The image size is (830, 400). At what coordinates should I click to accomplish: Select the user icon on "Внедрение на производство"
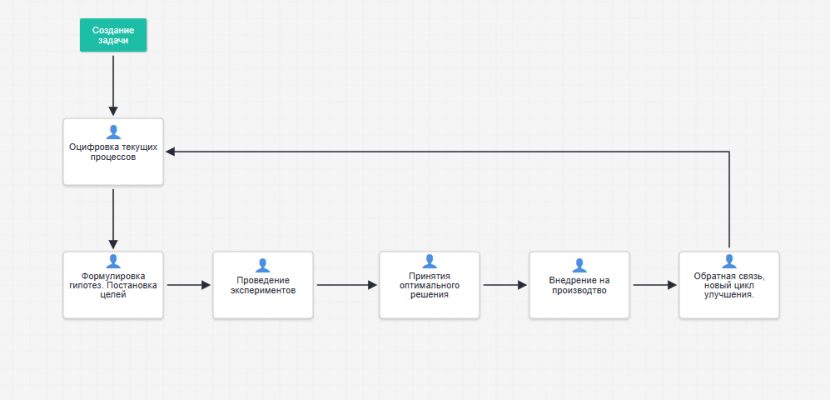coord(579,265)
